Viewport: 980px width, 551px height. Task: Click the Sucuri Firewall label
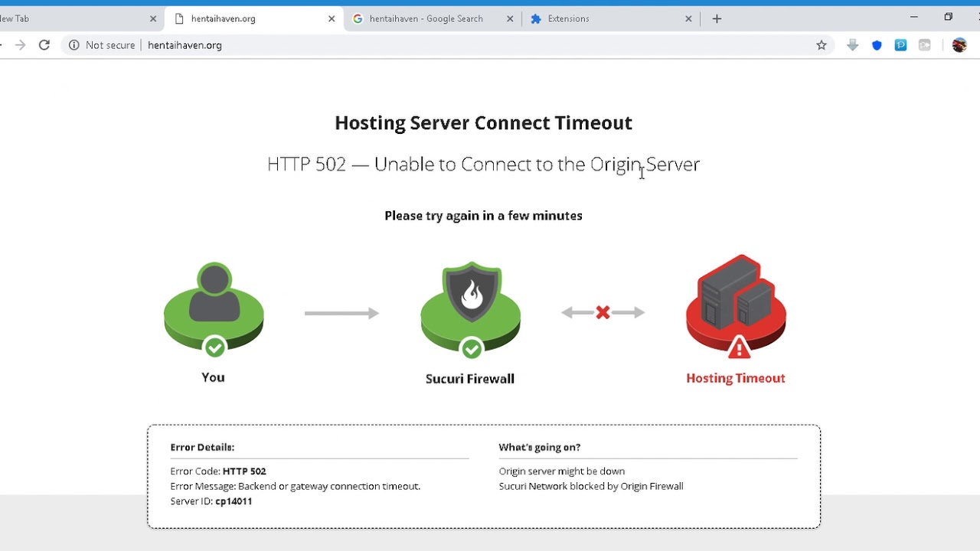pyautogui.click(x=470, y=379)
